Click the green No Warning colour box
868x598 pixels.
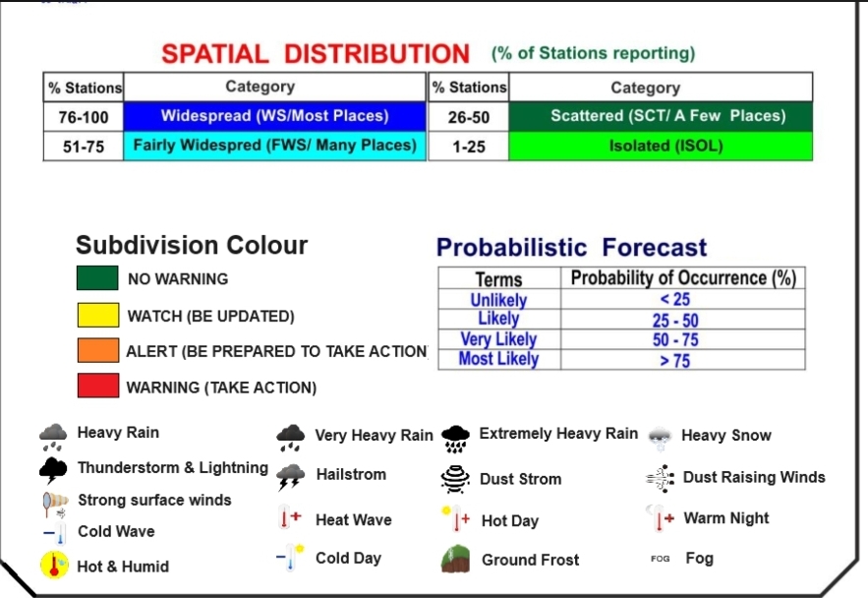(97, 278)
